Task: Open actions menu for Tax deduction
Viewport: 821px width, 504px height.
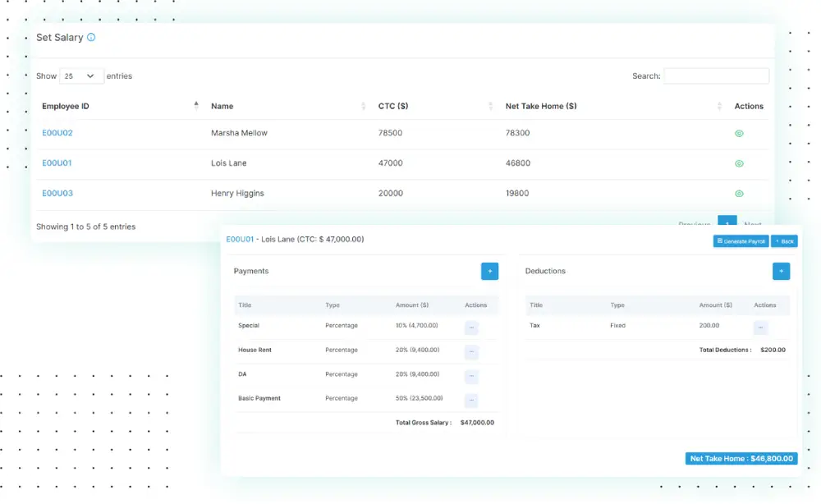Action: coord(760,328)
